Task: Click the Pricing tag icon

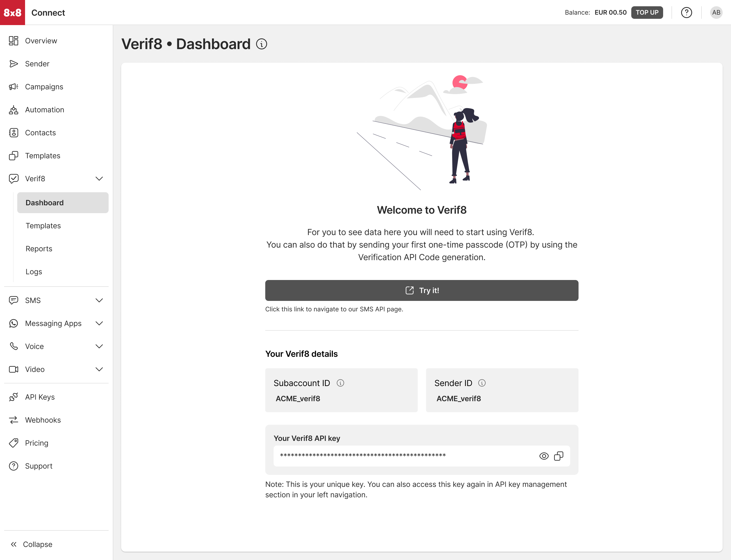Action: 13,443
